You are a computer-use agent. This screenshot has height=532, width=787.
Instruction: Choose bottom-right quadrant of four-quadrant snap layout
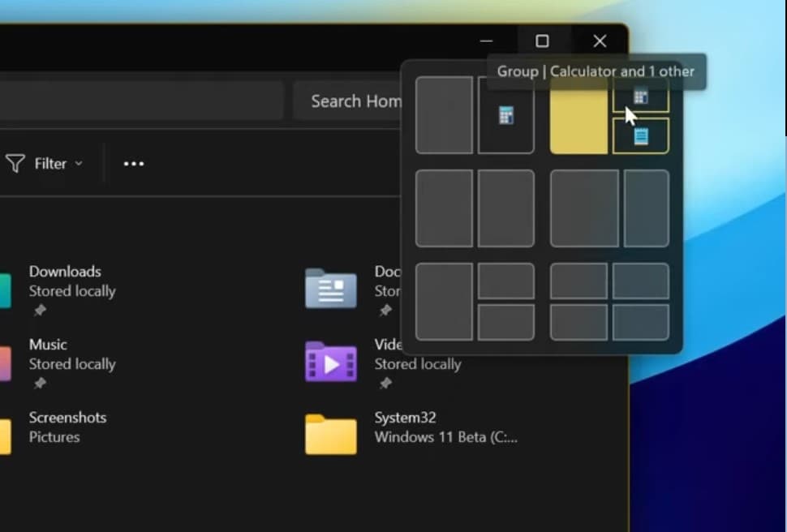coord(641,322)
